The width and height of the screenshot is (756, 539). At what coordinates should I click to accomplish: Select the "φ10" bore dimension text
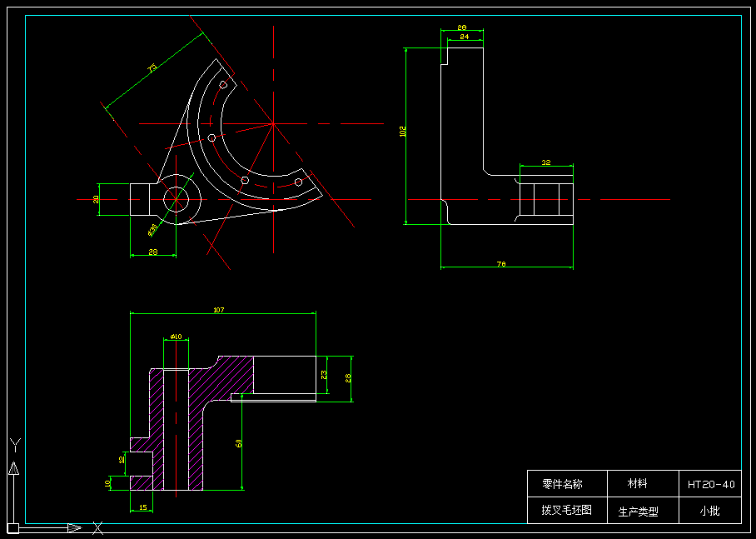[x=176, y=337]
